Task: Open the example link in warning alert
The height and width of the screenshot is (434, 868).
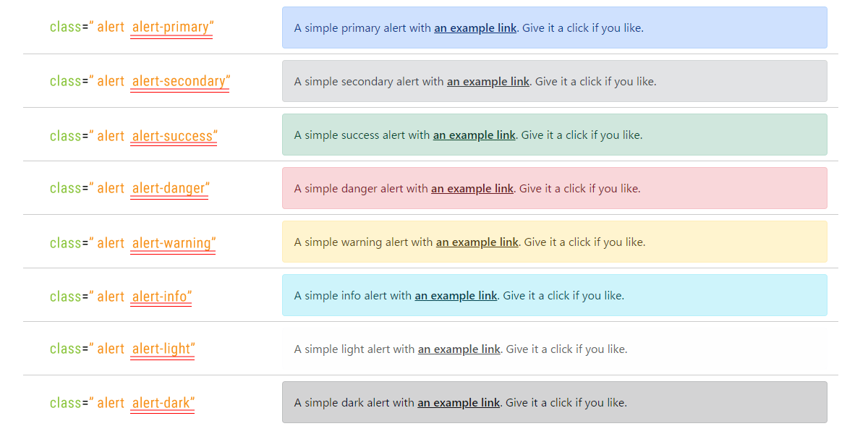Action: [x=477, y=242]
